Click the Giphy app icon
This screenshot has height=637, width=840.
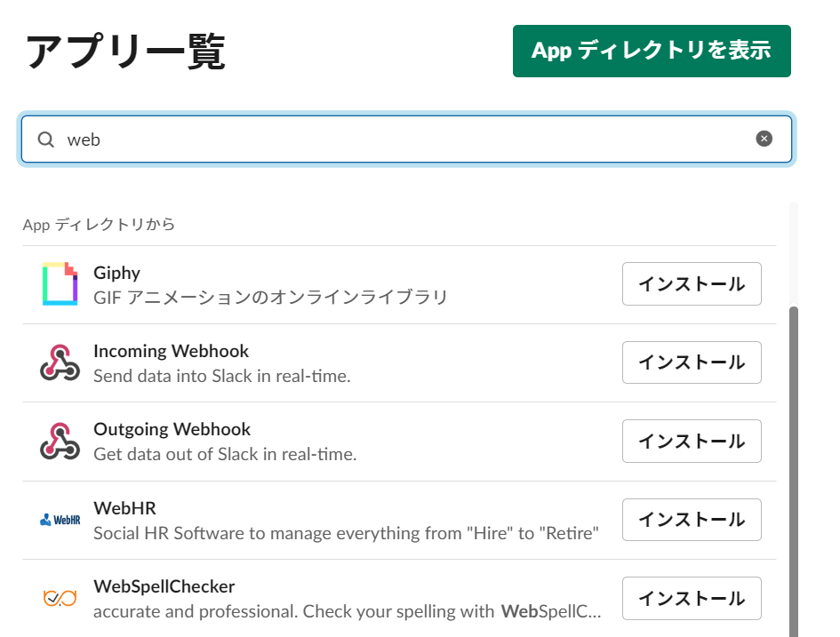(60, 283)
